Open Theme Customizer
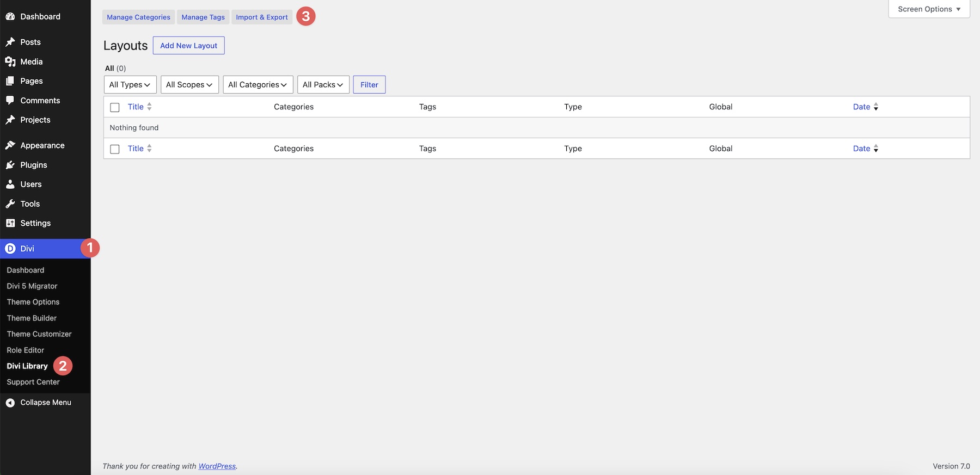The height and width of the screenshot is (475, 980). (x=39, y=334)
